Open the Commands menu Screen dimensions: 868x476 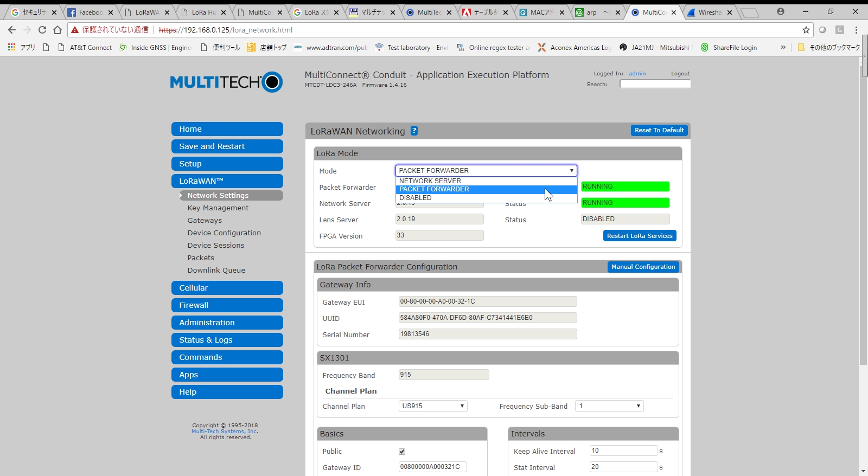click(227, 357)
